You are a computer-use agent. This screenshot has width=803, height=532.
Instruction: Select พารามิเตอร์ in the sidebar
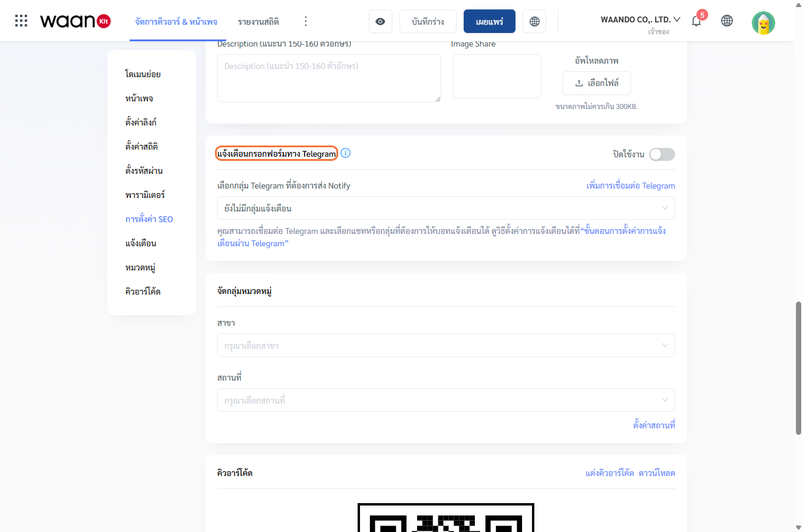145,195
